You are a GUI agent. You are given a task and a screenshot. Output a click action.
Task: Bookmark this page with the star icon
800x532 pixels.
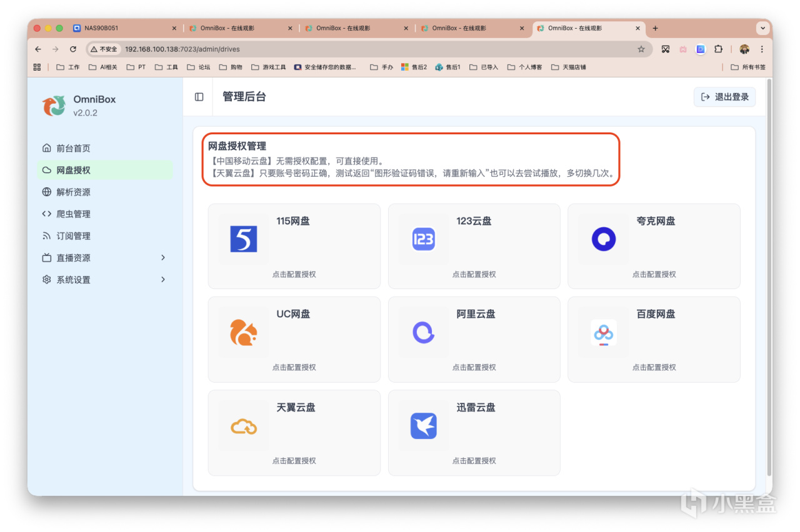click(641, 49)
